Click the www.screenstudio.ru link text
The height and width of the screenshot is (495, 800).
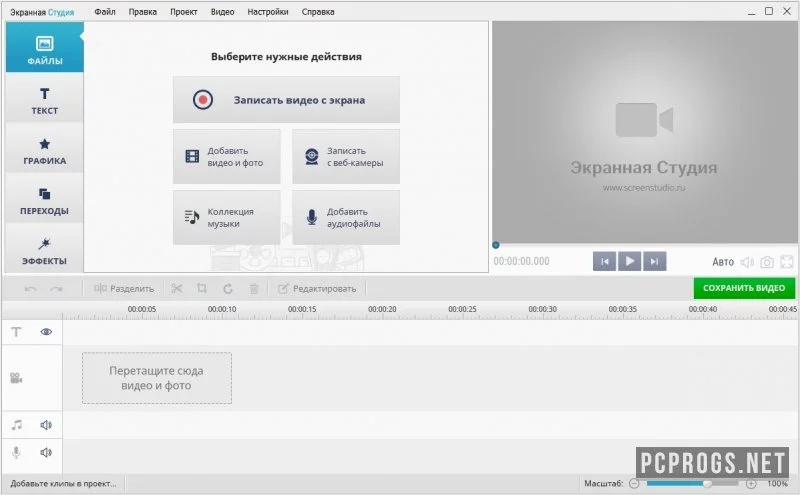click(x=644, y=188)
